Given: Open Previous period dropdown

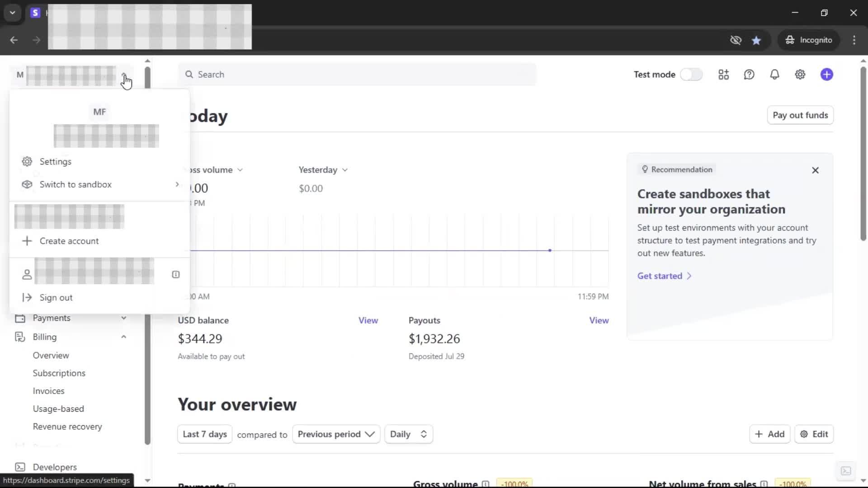Looking at the screenshot, I should (336, 434).
